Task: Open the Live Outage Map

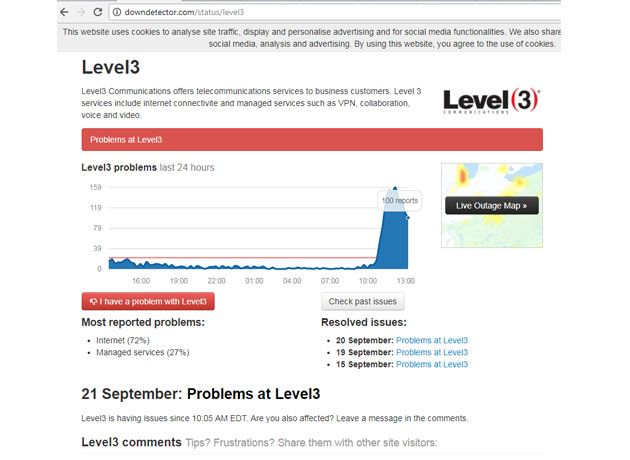Action: click(x=491, y=205)
